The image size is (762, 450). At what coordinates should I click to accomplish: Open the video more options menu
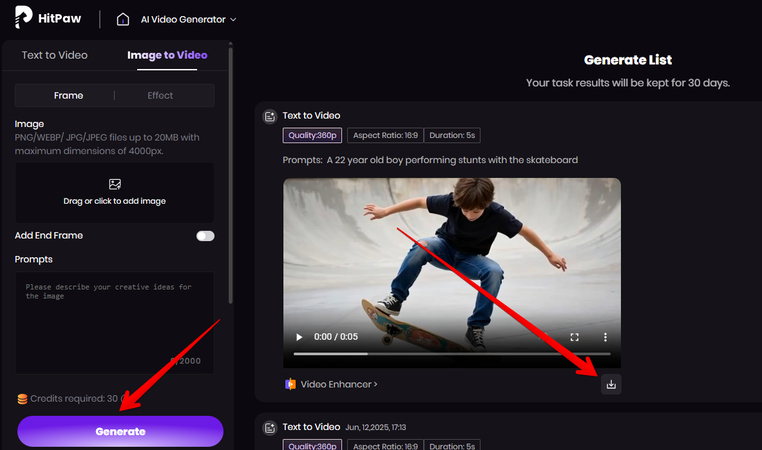[x=605, y=337]
